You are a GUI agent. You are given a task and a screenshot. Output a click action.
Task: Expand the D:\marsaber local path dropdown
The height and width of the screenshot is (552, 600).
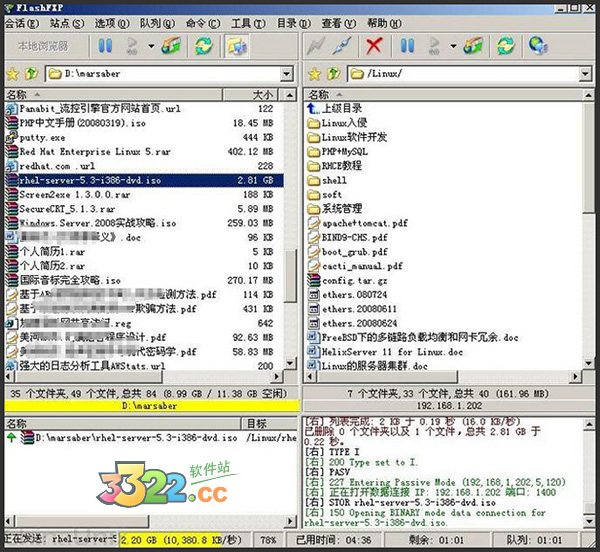click(288, 74)
